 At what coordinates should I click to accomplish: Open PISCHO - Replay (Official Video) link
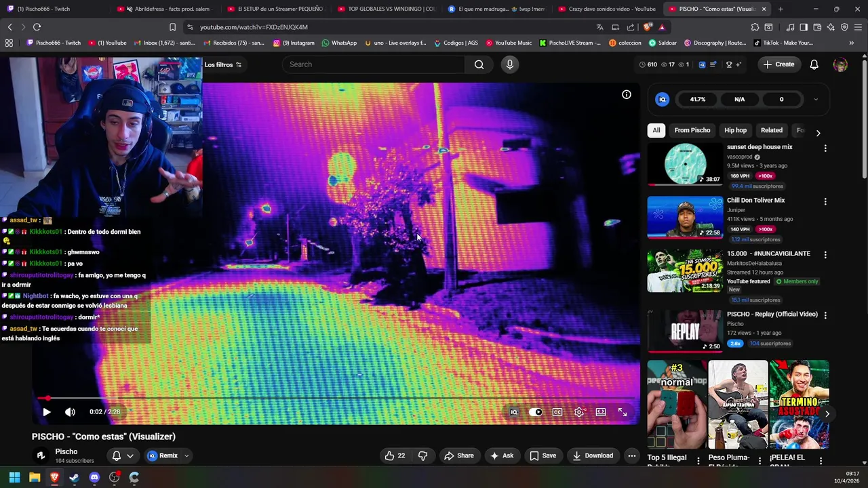pyautogui.click(x=772, y=314)
